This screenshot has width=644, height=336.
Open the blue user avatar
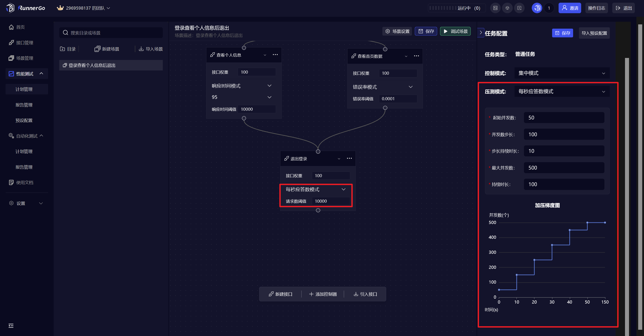click(537, 8)
